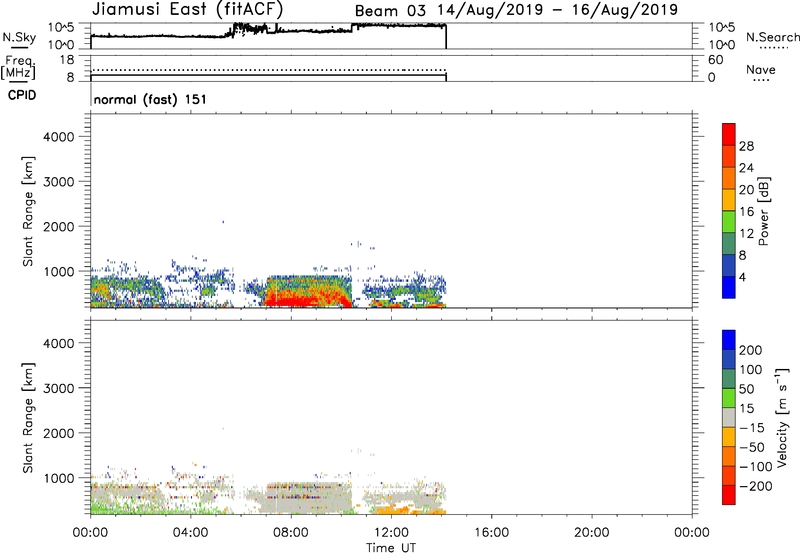The height and width of the screenshot is (554, 800).
Task: Click the yellow-orange Power colorbar segment near 16
Action: point(729,200)
